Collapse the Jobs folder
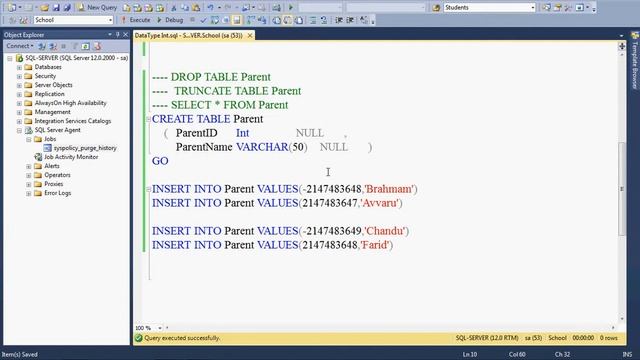This screenshot has width=640, height=360. click(x=29, y=140)
